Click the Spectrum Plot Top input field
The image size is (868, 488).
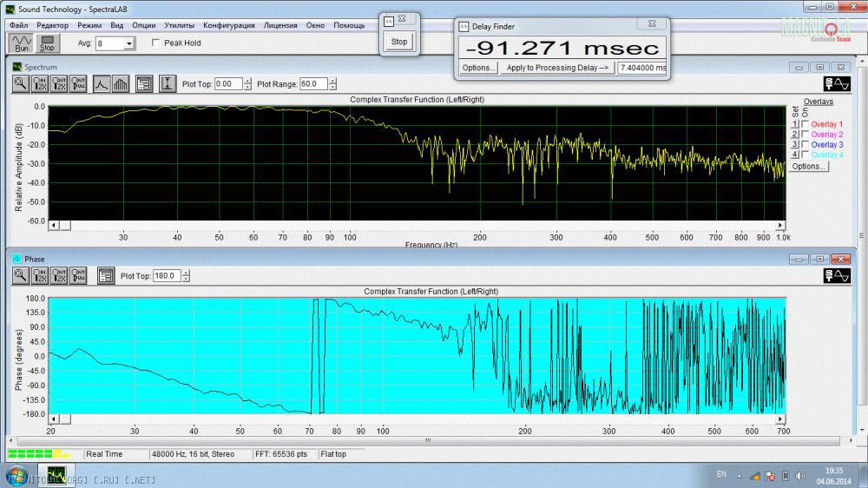[228, 83]
